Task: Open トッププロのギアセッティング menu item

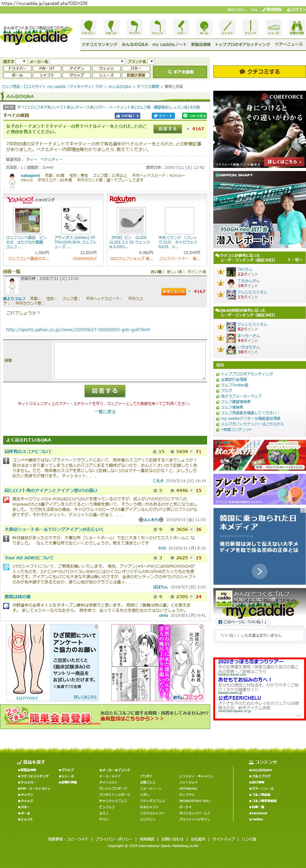Action: tap(243, 44)
